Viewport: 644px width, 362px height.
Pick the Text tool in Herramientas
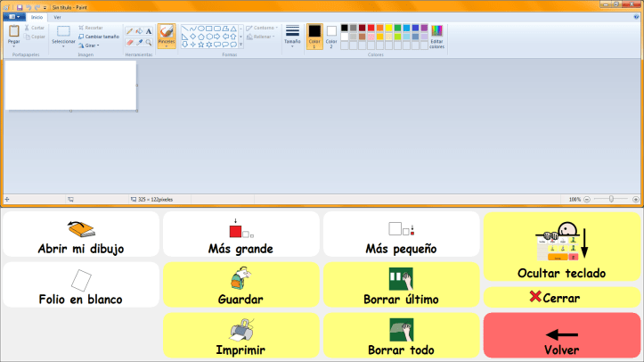click(x=148, y=31)
